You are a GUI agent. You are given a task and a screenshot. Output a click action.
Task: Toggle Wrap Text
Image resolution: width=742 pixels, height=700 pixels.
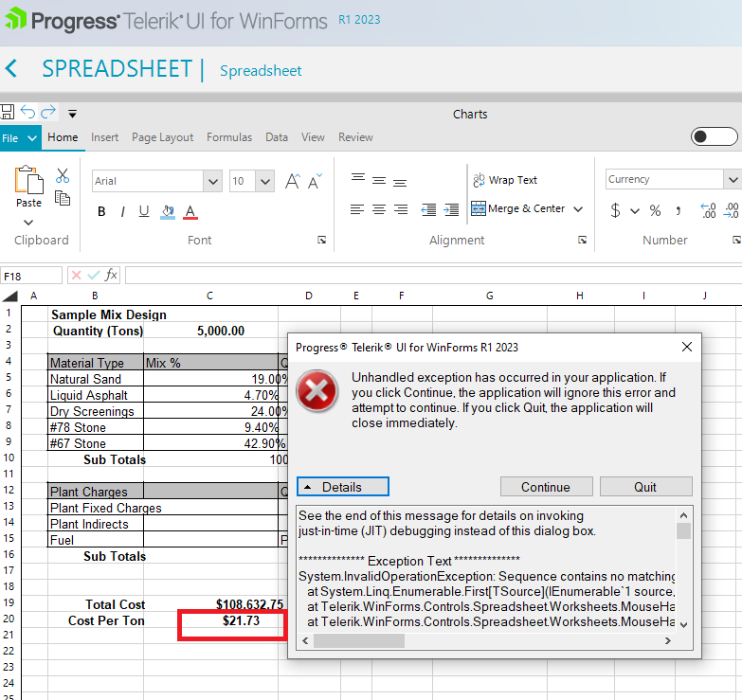pyautogui.click(x=505, y=180)
